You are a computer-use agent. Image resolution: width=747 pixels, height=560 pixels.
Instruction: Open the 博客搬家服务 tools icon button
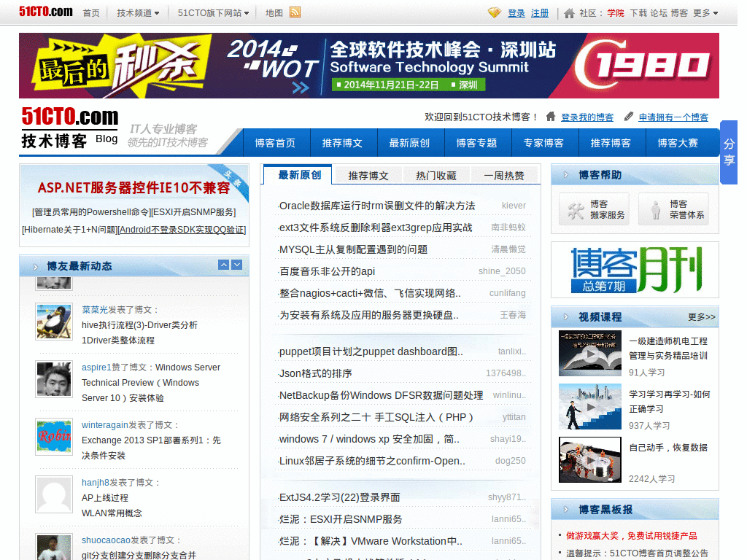594,209
